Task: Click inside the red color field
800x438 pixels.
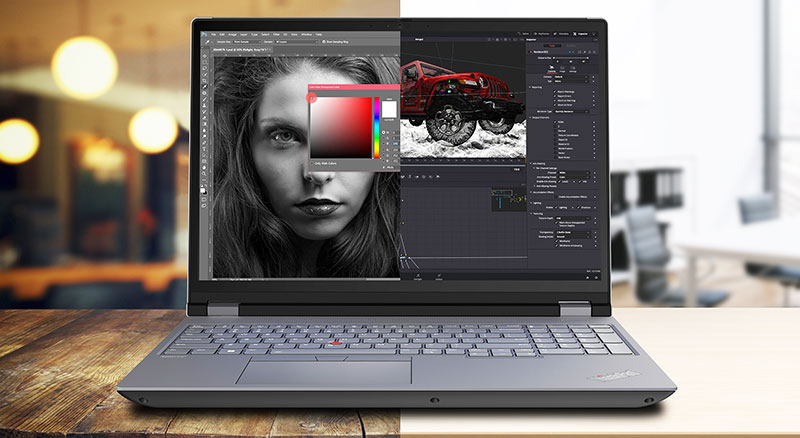Action: [x=341, y=128]
